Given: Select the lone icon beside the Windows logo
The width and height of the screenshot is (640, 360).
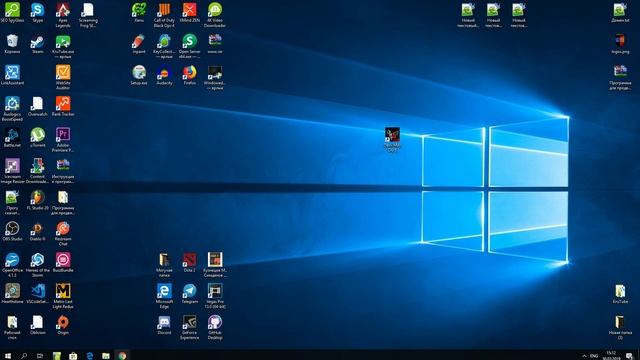Looking at the screenshot, I should coord(392,140).
